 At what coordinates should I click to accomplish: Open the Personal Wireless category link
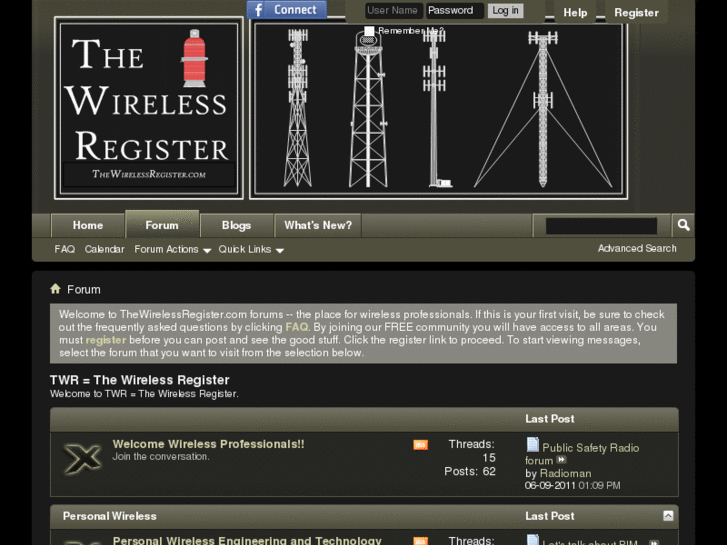coord(109,516)
